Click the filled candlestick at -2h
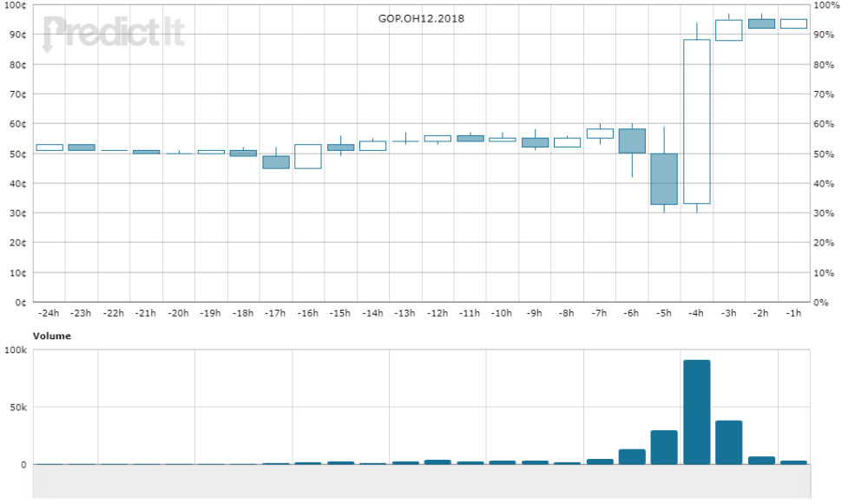 coord(761,23)
